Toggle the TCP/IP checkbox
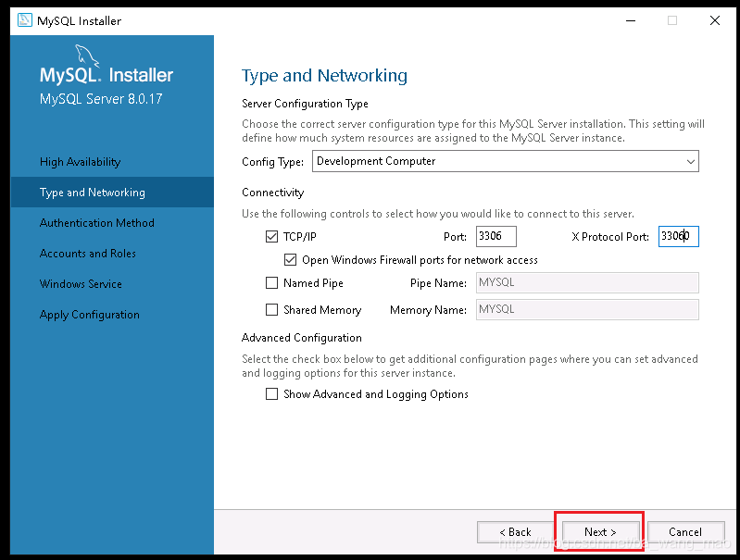 coord(272,236)
